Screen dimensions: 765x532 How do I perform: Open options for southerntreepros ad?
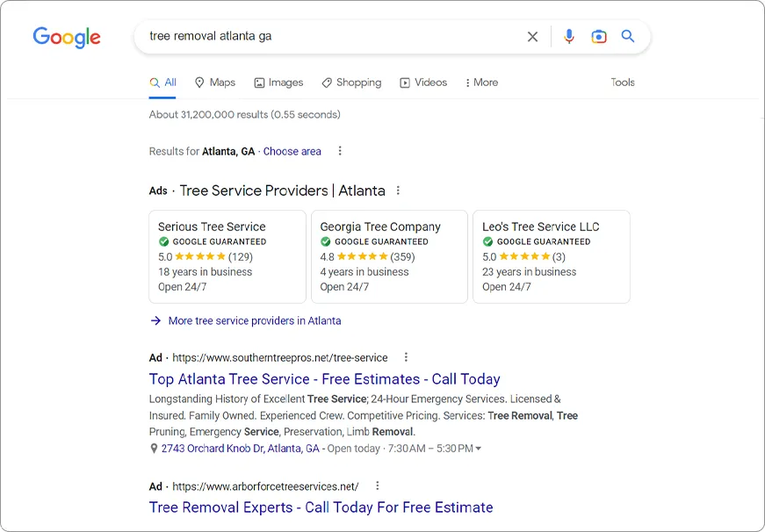(406, 357)
